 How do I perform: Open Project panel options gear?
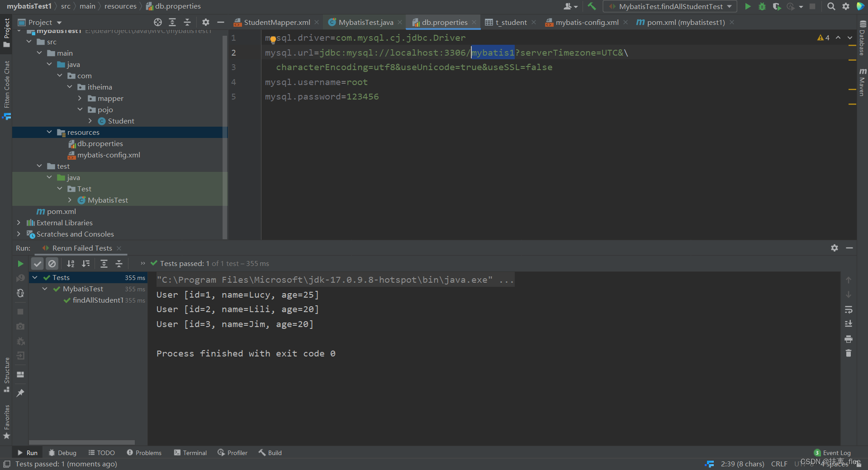coord(206,22)
